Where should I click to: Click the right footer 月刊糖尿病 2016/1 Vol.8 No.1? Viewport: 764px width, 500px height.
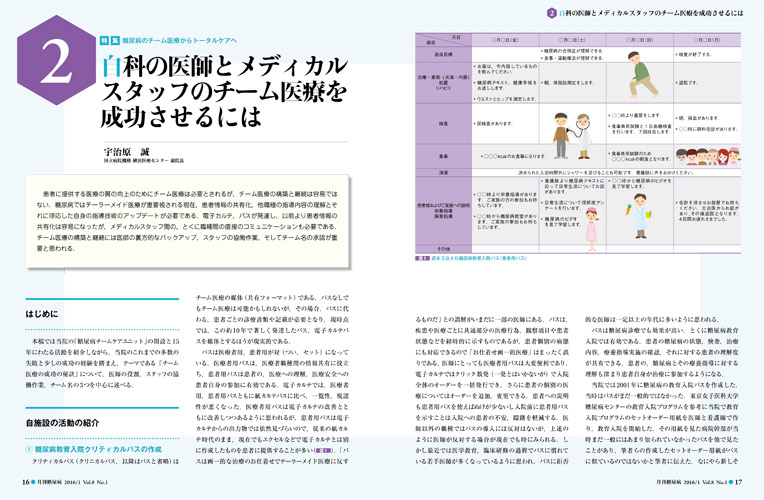pyautogui.click(x=691, y=482)
